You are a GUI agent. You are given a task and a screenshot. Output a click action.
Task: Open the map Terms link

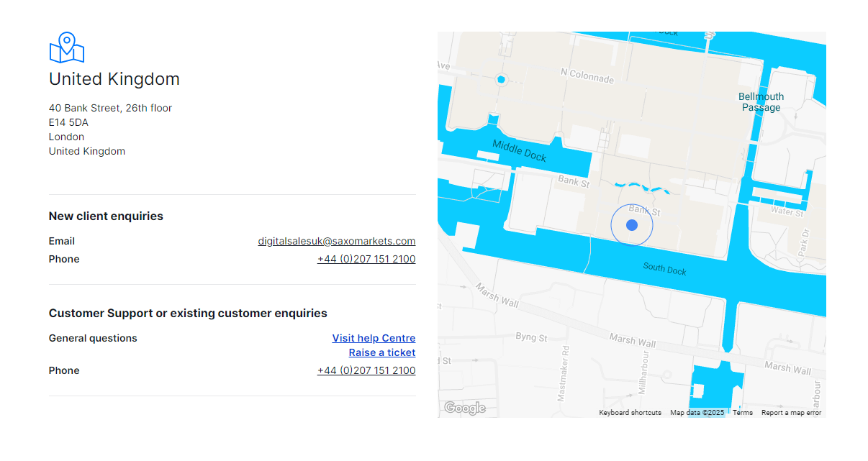pos(743,413)
